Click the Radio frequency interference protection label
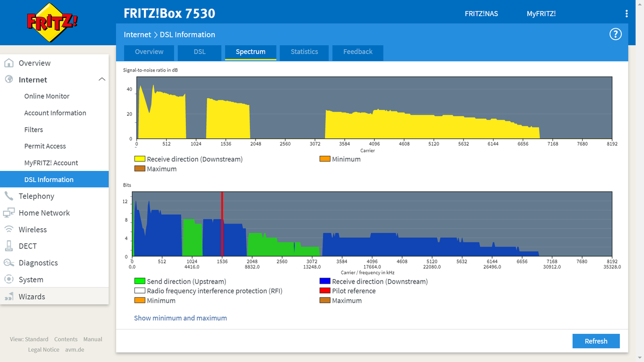Viewport: 644px width, 362px height. coord(214,291)
